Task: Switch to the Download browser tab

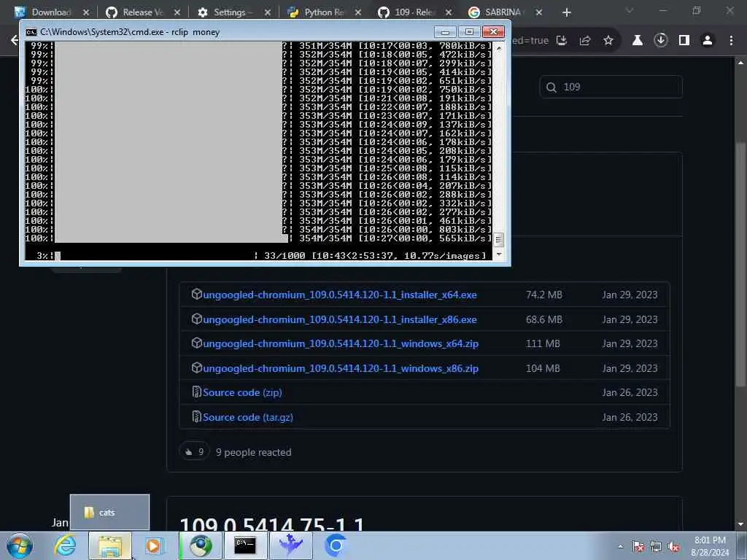Action: pos(50,12)
